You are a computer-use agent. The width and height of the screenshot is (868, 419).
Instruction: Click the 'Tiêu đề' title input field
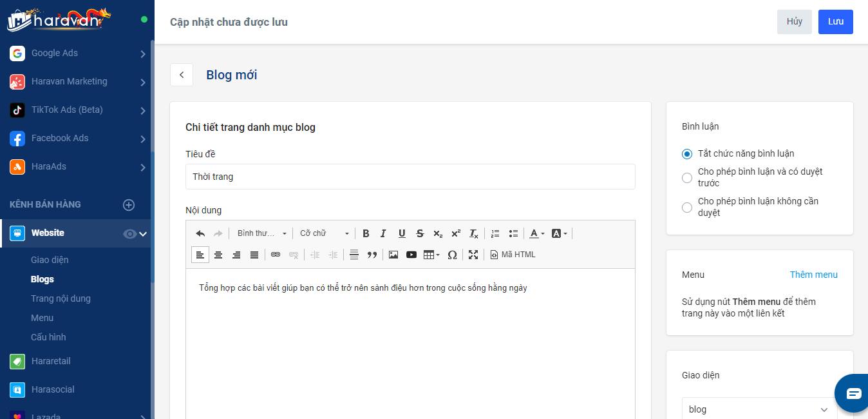[x=410, y=177]
